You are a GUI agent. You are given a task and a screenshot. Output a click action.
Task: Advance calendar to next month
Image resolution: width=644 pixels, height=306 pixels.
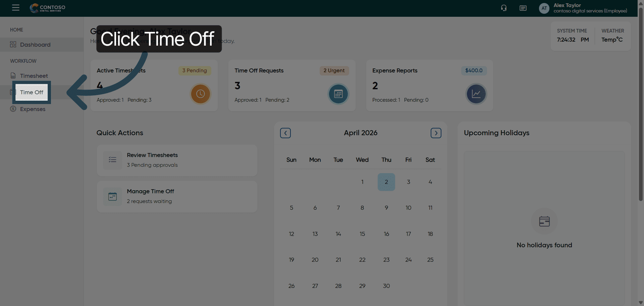click(x=436, y=133)
